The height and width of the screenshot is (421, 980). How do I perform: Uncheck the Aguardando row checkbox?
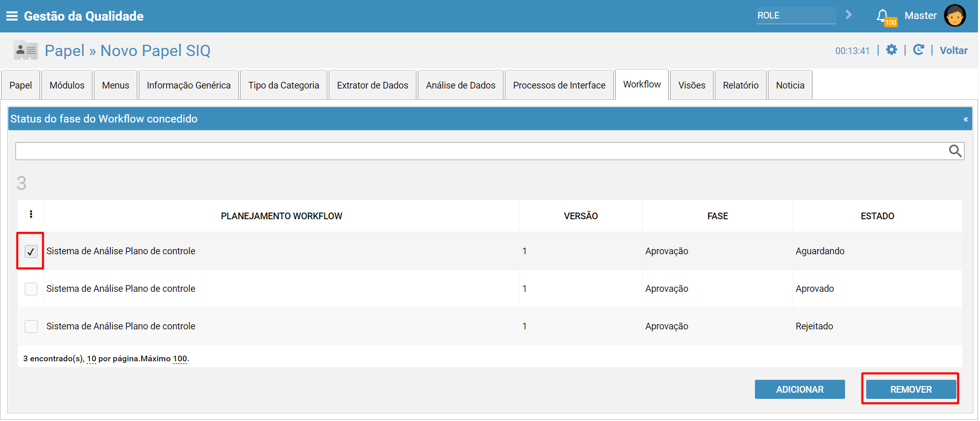pos(31,251)
